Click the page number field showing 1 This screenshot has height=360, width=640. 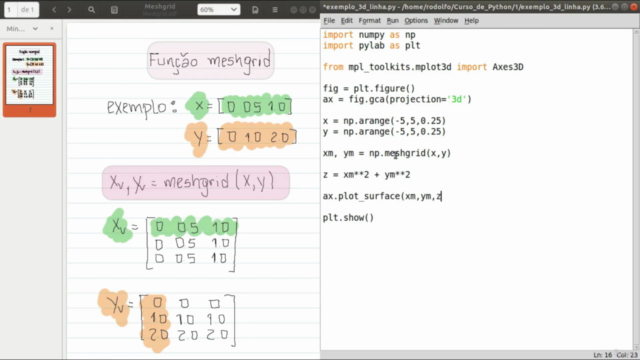pos(10,9)
